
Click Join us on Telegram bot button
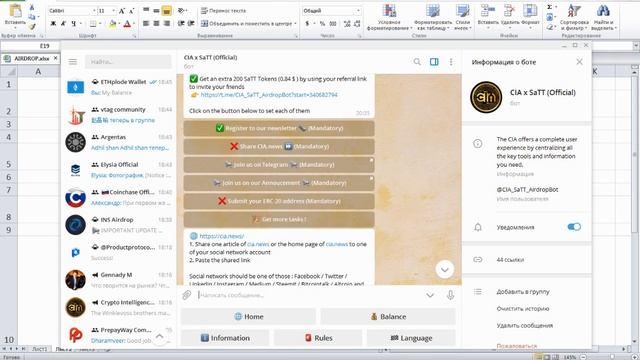pos(279,164)
